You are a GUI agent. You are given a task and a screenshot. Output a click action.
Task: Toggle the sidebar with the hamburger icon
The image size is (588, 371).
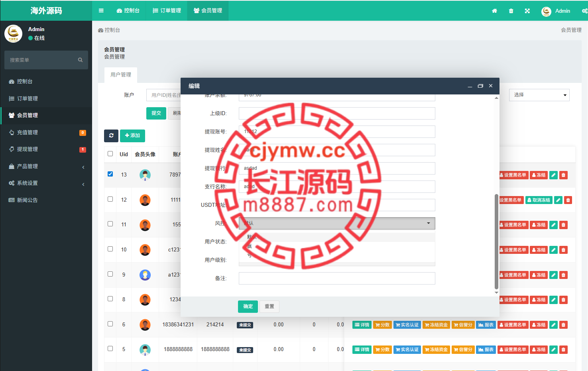click(101, 11)
